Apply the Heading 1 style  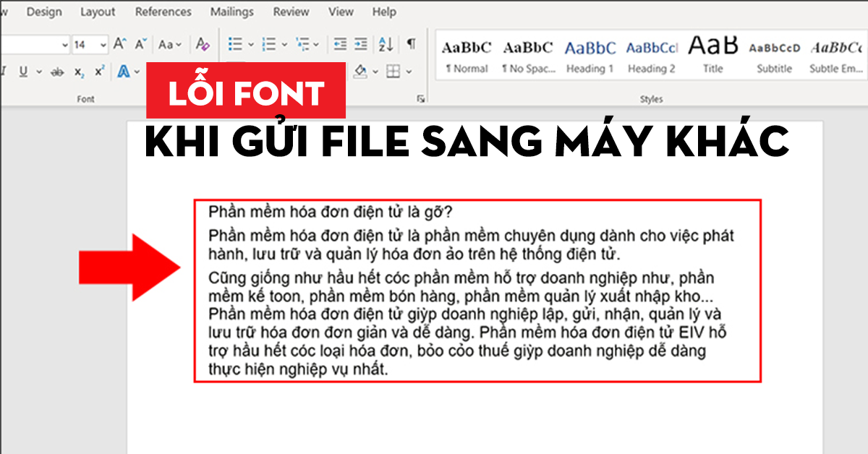coord(590,54)
